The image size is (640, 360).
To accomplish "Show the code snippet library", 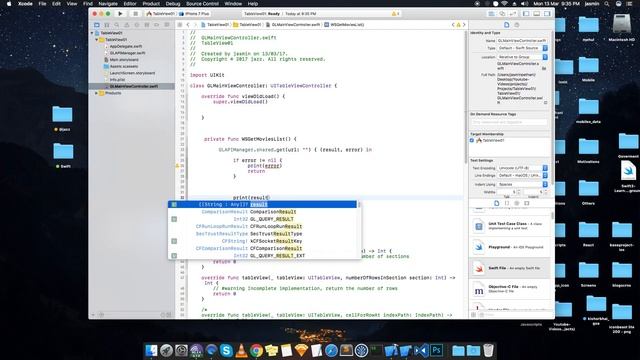I will point(507,203).
